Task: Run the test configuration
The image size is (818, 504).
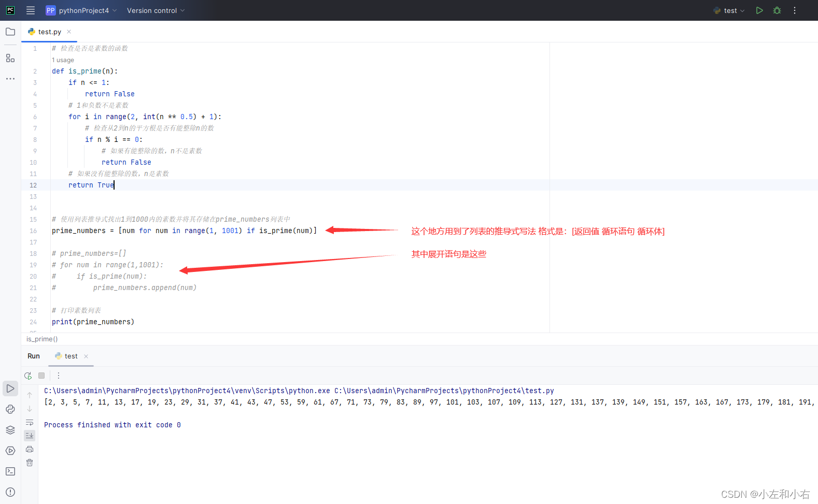Action: point(759,10)
